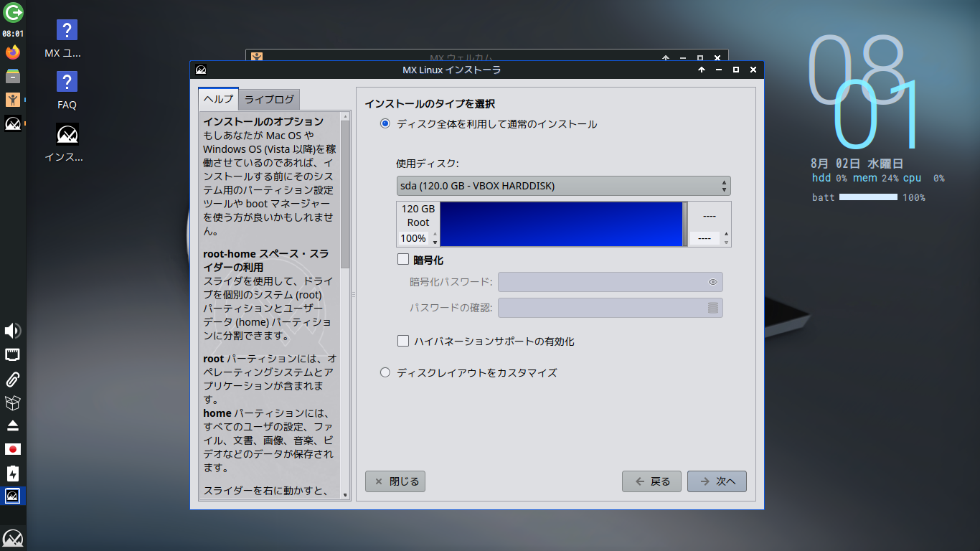This screenshot has height=551, width=980.
Task: Click the right partition size spinner
Action: [x=710, y=238]
